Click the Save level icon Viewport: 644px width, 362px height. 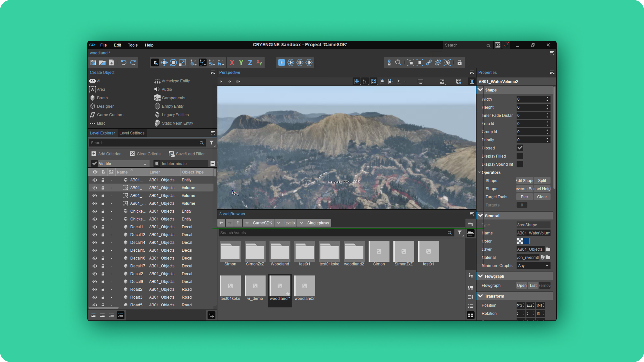93,63
